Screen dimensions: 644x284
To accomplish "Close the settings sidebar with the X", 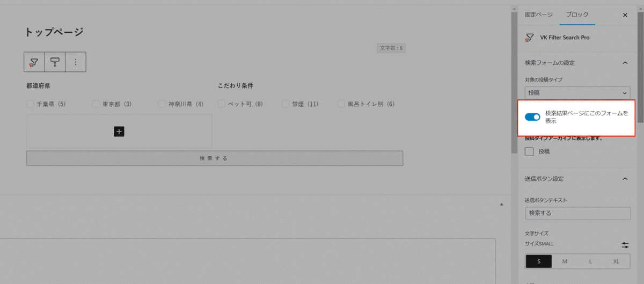I will pyautogui.click(x=625, y=15).
